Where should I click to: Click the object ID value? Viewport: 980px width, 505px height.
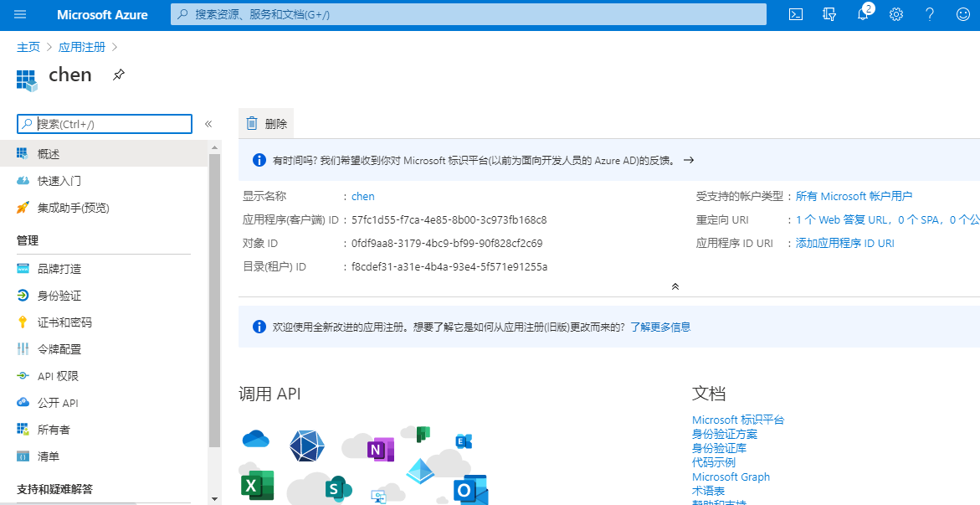pos(447,244)
